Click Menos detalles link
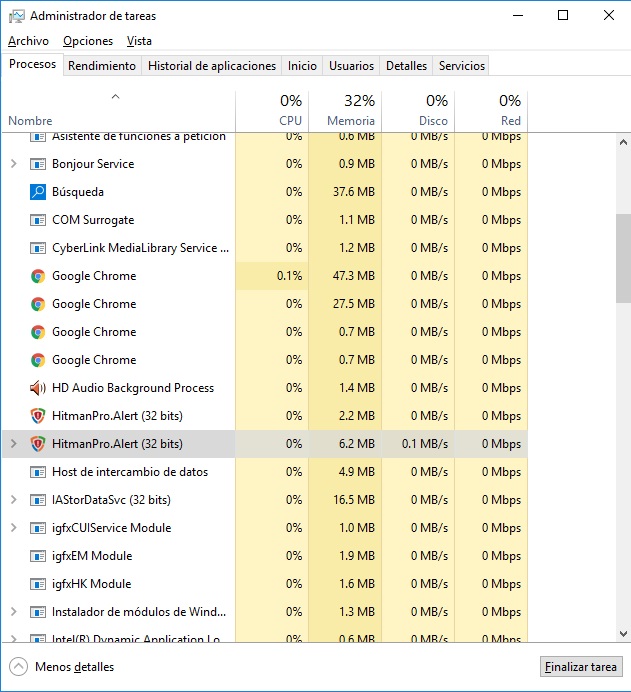The width and height of the screenshot is (631, 692). click(x=75, y=667)
